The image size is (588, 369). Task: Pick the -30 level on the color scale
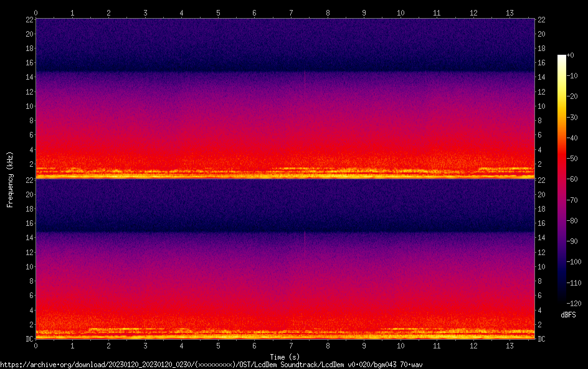coord(570,117)
